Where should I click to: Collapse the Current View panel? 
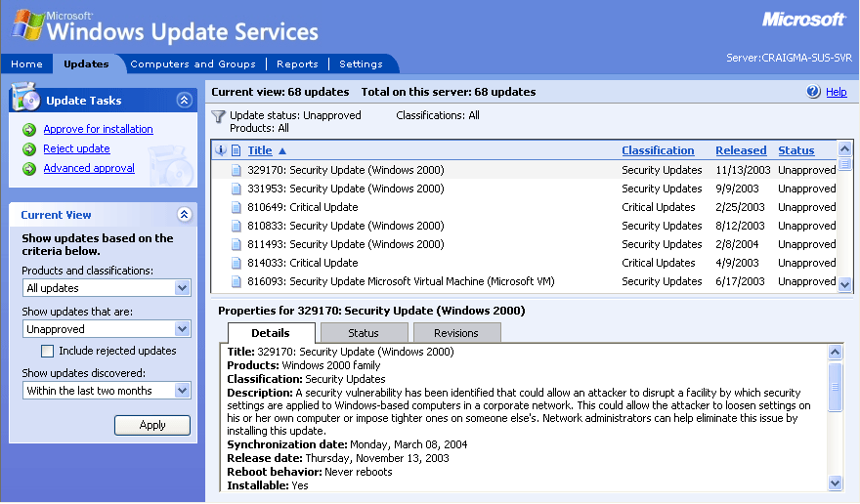tap(185, 215)
